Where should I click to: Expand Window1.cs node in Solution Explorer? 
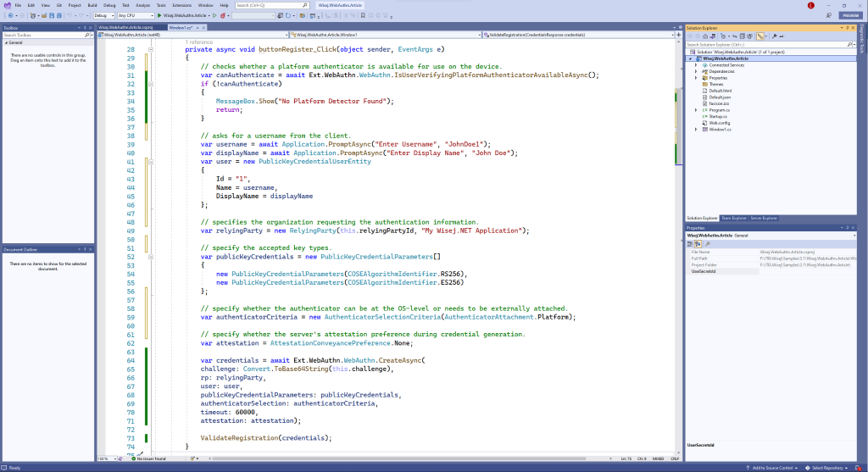pos(697,130)
